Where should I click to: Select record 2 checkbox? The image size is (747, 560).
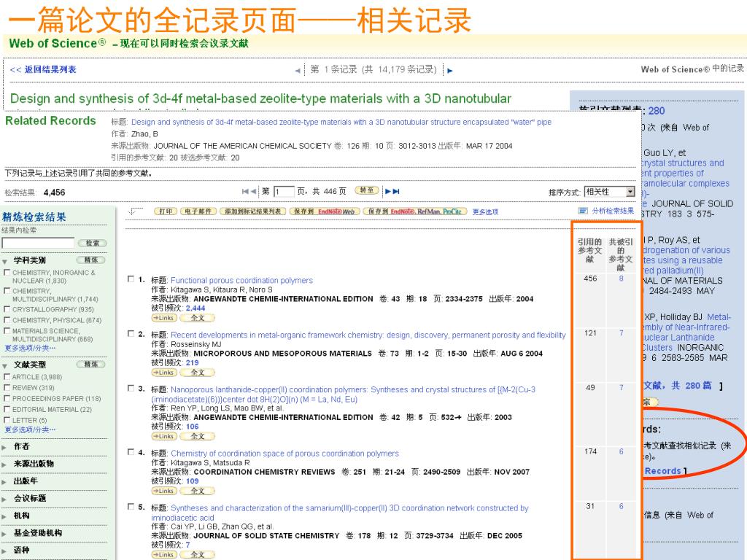131,334
